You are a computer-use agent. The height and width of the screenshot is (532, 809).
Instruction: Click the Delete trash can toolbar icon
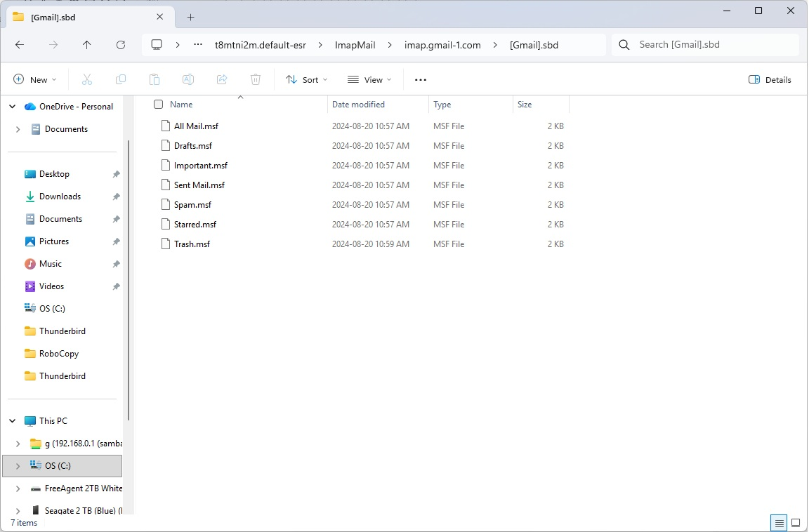(256, 80)
